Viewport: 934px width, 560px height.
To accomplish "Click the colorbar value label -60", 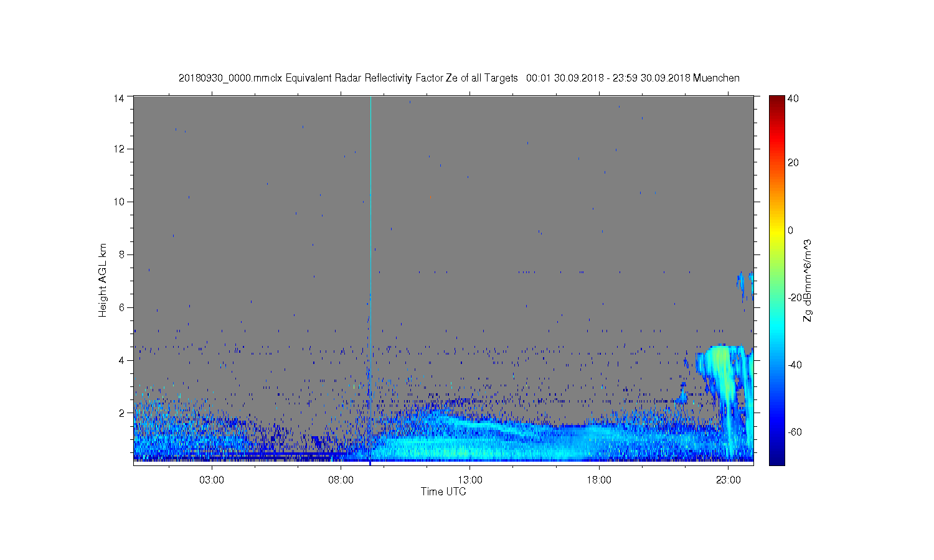I will coord(795,432).
